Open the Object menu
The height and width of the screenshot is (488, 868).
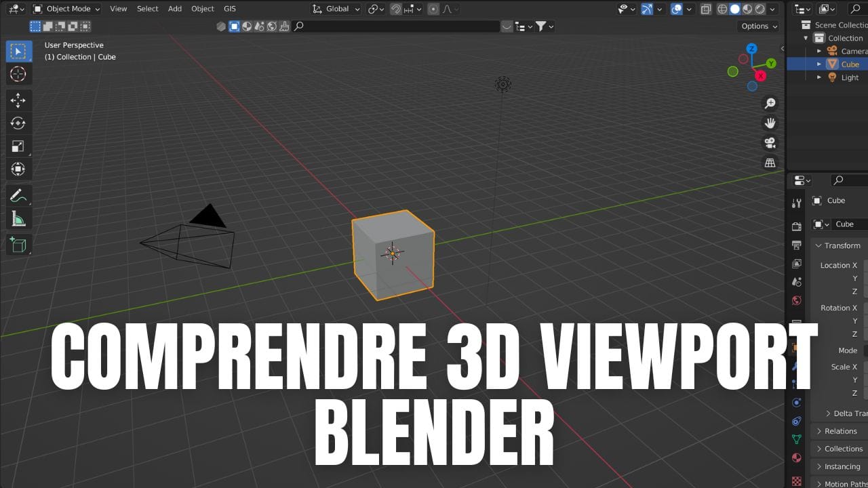point(203,9)
